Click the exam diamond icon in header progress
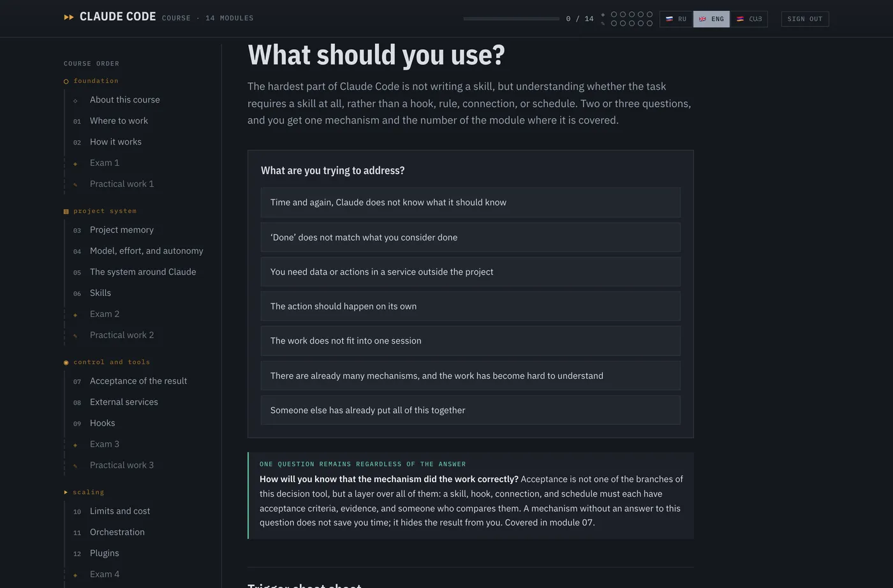Screen dimensions: 893x588 pyautogui.click(x=603, y=15)
